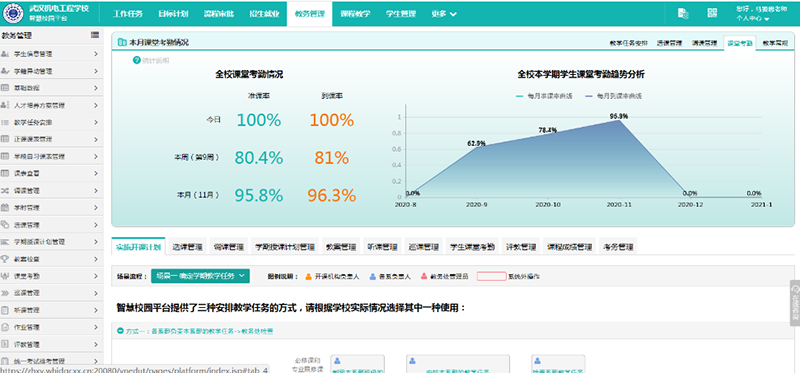Click the trophy icon for 教室检查
The height and width of the screenshot is (373, 800).
5,259
